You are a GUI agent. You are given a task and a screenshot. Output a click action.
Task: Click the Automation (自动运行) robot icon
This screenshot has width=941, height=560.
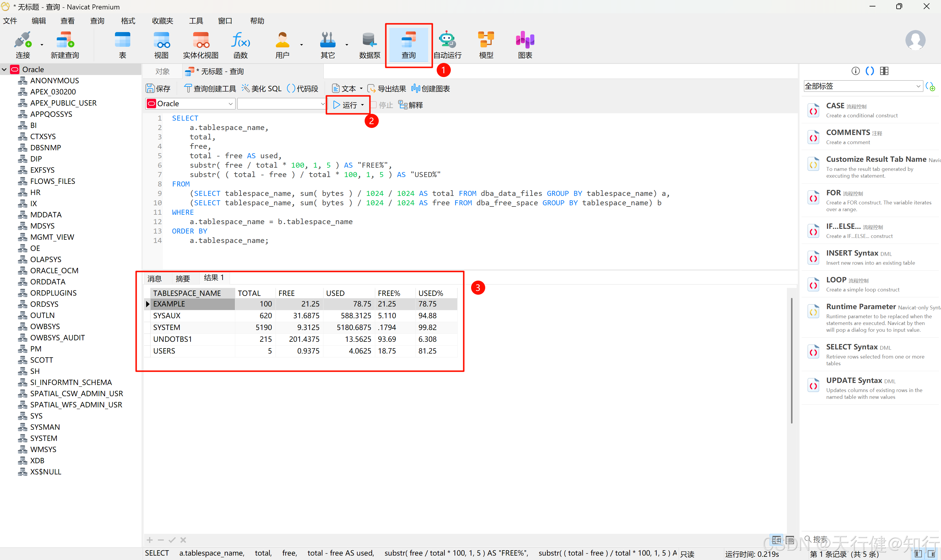coord(447,40)
